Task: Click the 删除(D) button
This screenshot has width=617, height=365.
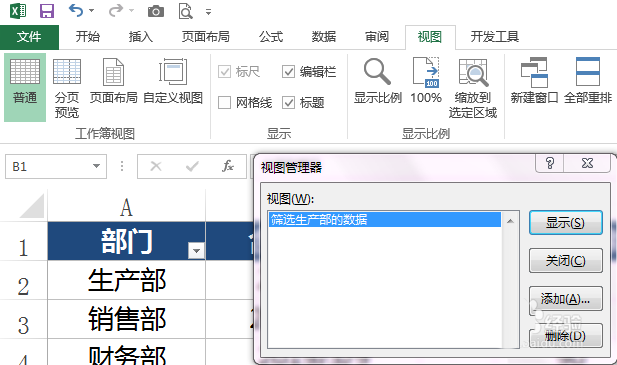Action: pos(565,336)
